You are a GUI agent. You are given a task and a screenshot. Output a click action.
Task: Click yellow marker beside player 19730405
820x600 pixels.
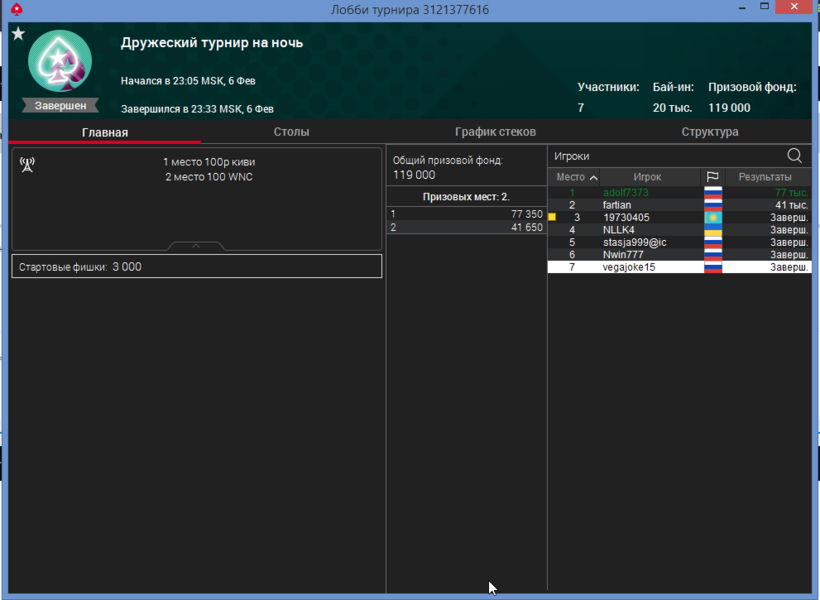coord(552,217)
